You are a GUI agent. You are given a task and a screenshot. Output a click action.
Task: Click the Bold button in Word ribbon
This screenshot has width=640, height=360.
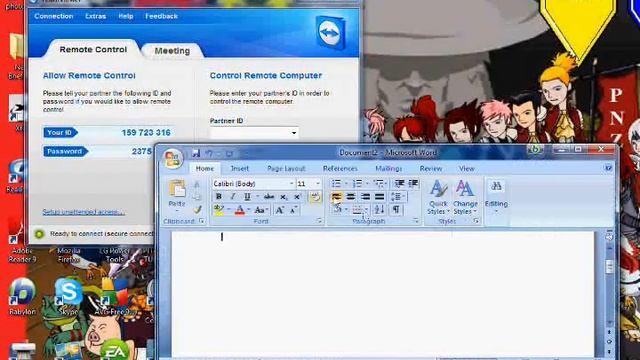pos(219,197)
